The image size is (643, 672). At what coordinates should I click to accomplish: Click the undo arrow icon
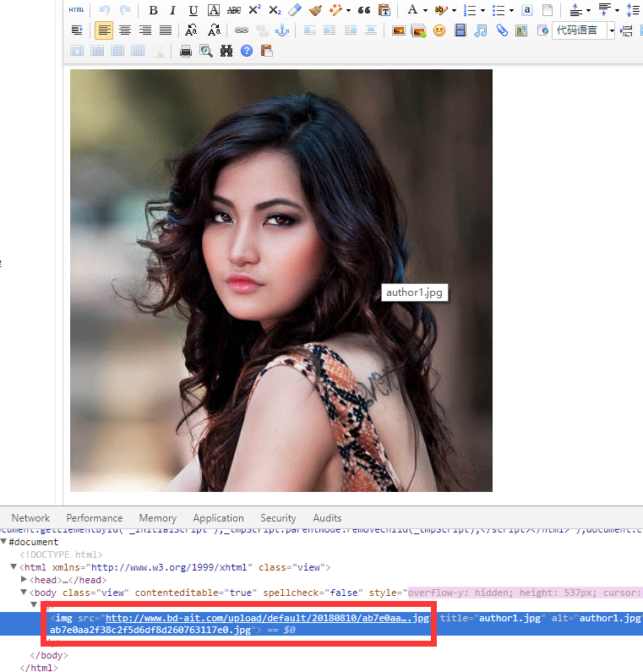click(x=105, y=10)
